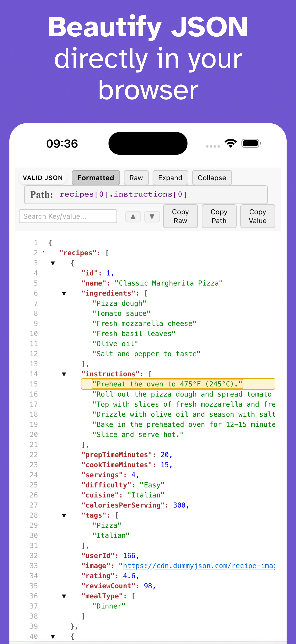Copy the raw JSON
The height and width of the screenshot is (644, 296).
coord(181,216)
